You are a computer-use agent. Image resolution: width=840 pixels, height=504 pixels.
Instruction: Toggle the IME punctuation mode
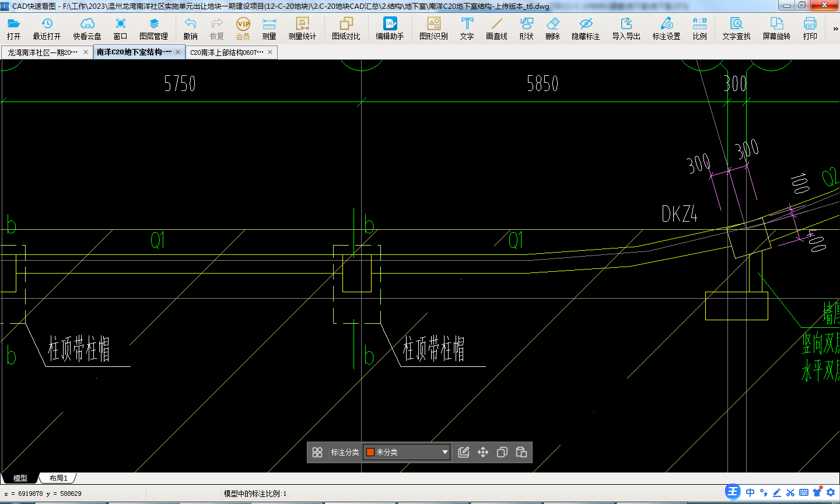(x=764, y=492)
